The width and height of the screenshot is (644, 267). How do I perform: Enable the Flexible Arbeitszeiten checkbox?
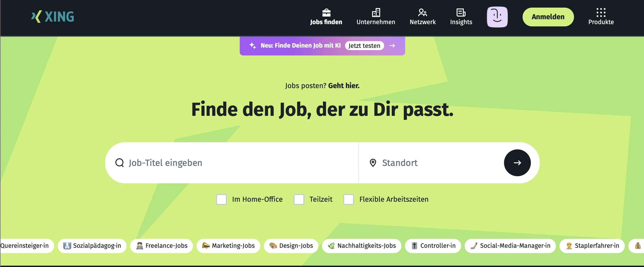click(349, 199)
